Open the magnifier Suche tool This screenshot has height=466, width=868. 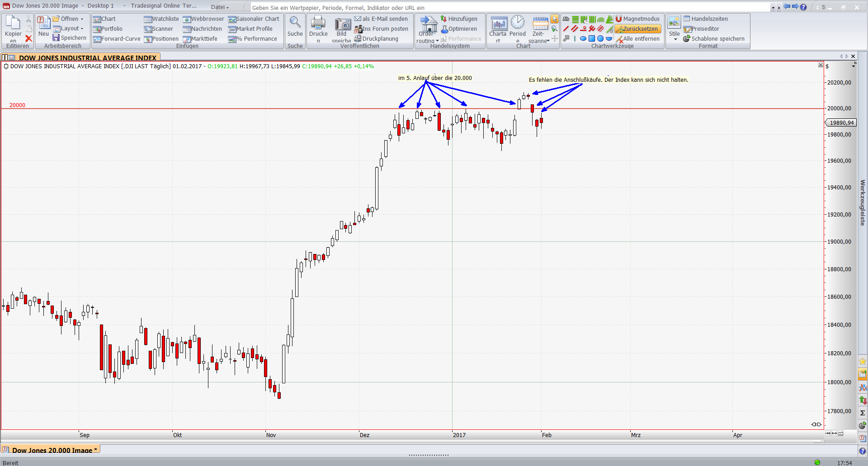click(295, 23)
